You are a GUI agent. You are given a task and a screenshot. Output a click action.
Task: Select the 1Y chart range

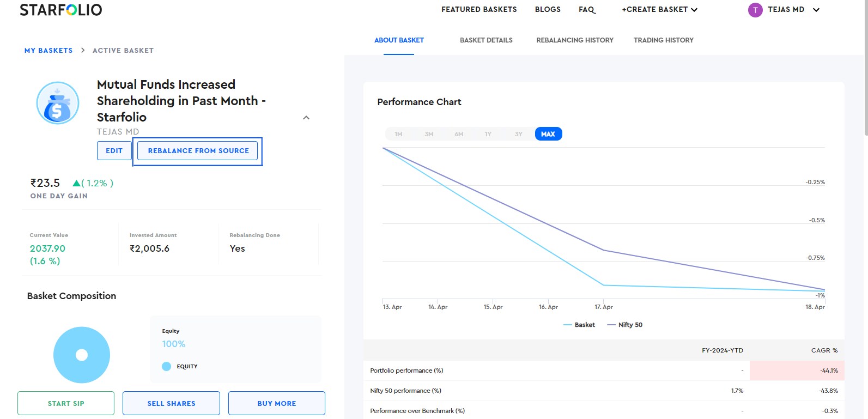[x=488, y=134]
